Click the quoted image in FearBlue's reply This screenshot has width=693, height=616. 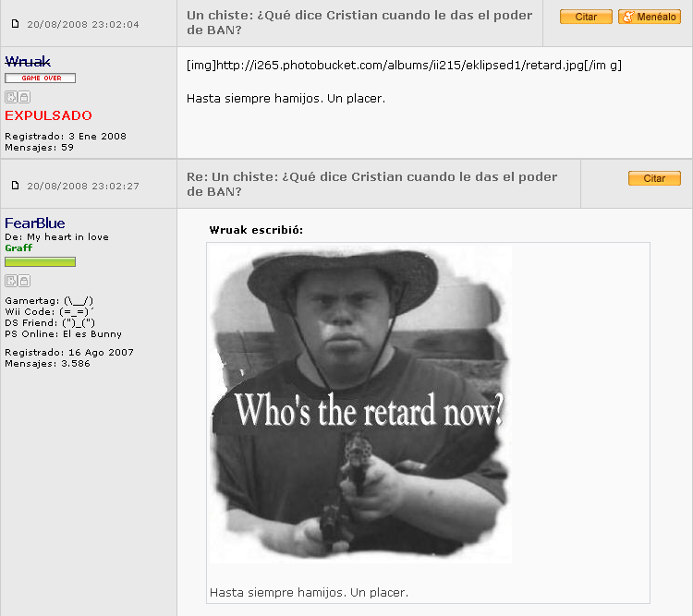(360, 404)
